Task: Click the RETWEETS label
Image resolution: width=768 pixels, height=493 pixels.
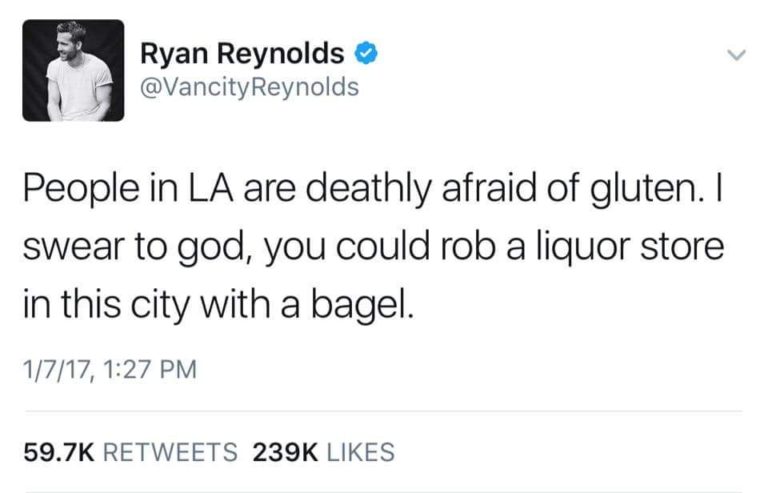Action: 171,452
